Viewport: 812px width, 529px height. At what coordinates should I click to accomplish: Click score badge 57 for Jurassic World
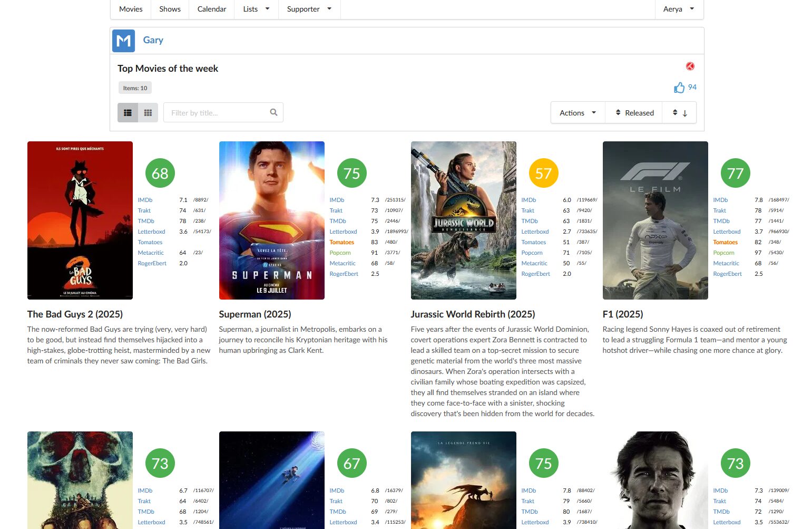(x=544, y=173)
